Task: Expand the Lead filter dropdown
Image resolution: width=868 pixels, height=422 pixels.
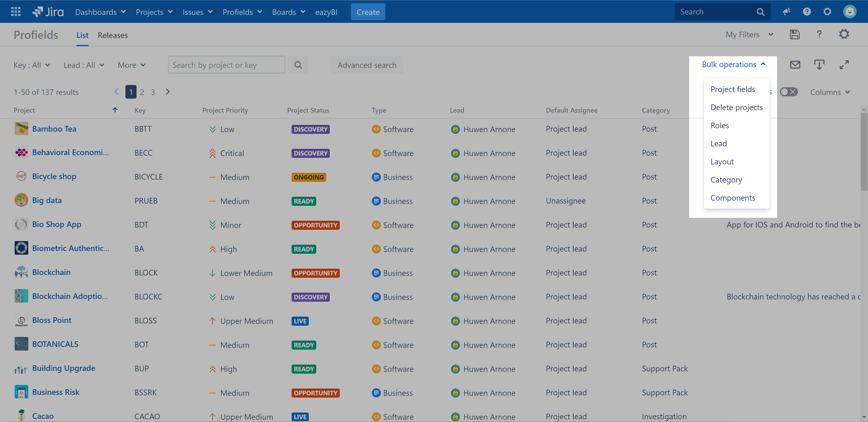Action: click(x=84, y=65)
